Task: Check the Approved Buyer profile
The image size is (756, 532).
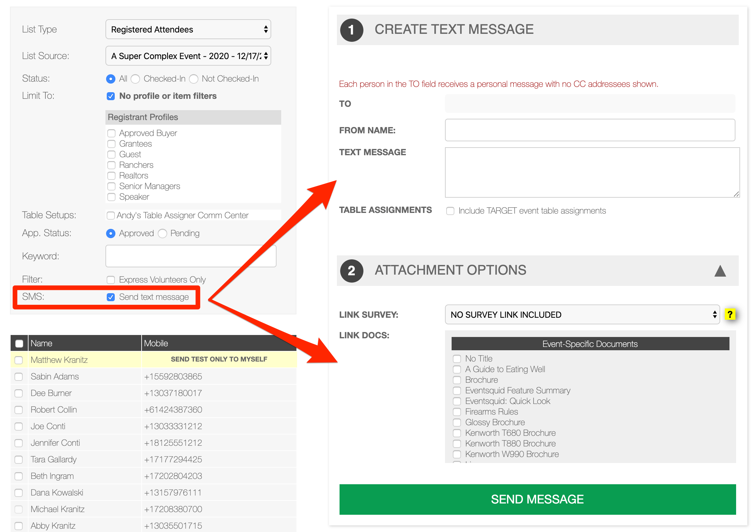Action: 111,133
